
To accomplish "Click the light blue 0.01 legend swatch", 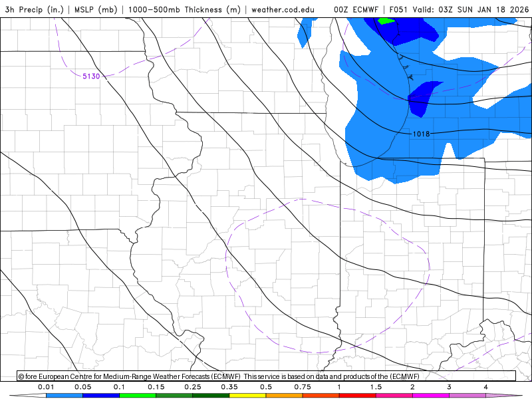I will pyautogui.click(x=64, y=396).
